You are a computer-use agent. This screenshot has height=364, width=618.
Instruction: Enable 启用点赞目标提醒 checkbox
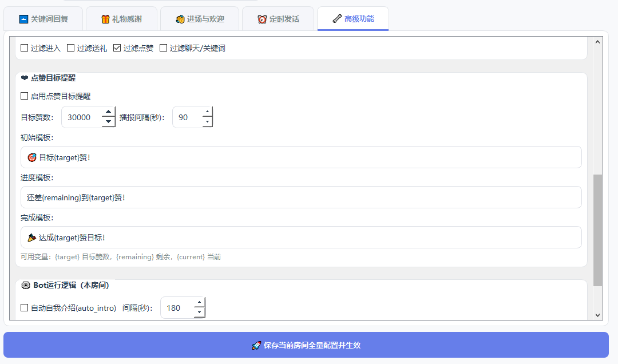click(x=25, y=96)
